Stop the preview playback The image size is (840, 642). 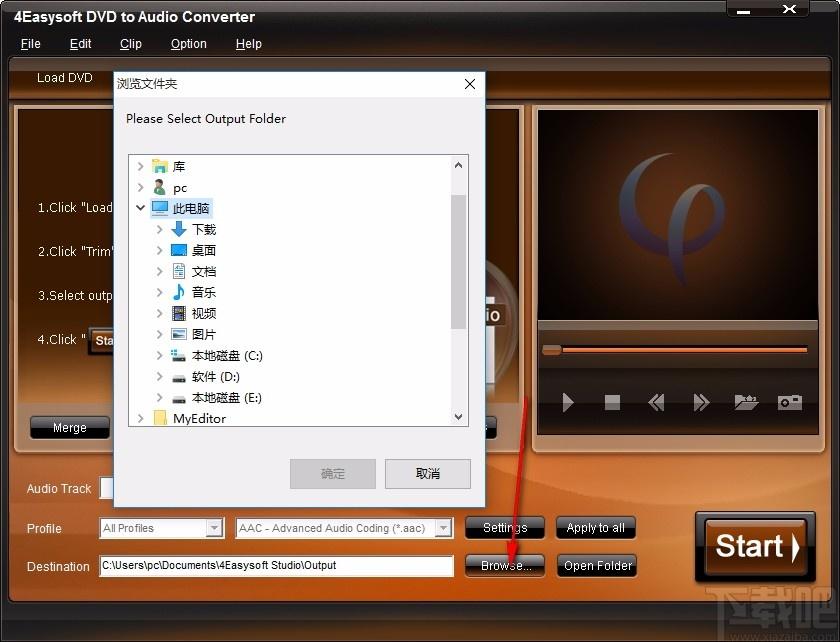tap(612, 402)
